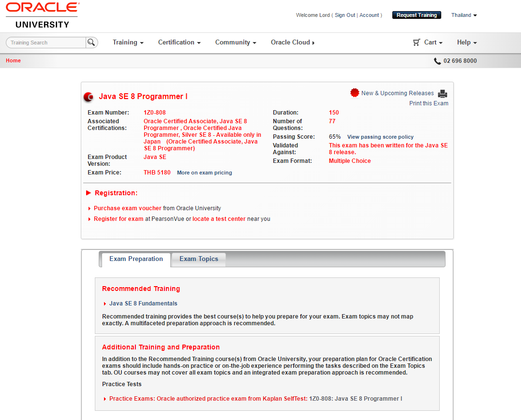Image resolution: width=521 pixels, height=420 pixels.
Task: Click the red arrow icon beside Registration
Action: pos(89,192)
